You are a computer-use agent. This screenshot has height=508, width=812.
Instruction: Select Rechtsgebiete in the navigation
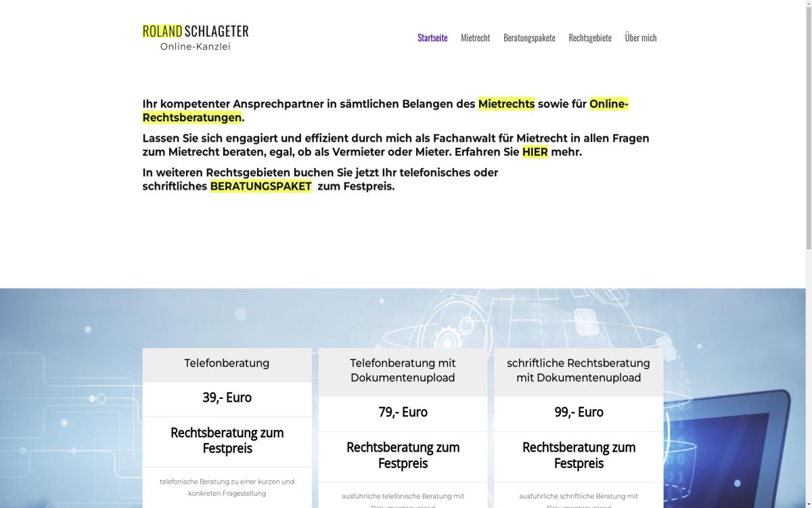(x=590, y=38)
